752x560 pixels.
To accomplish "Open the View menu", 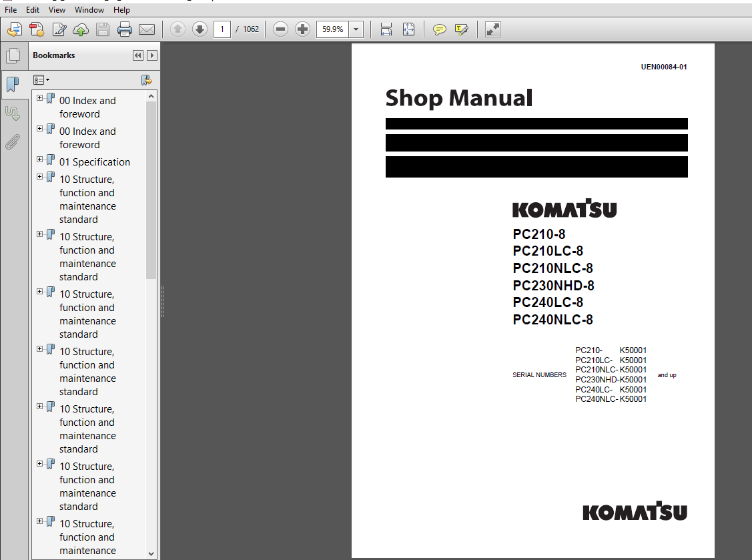I will click(x=57, y=9).
